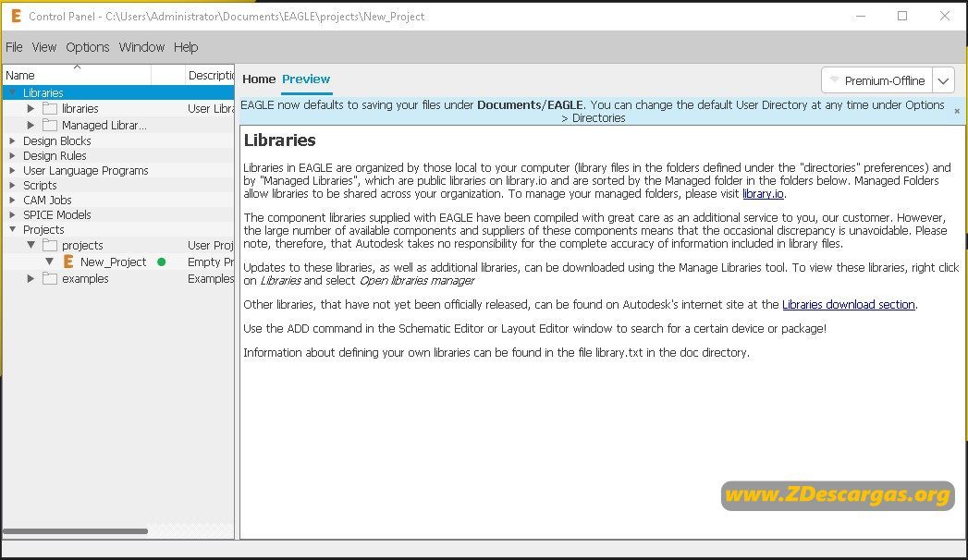Select the Managed Libraries label
Image resolution: width=968 pixels, height=560 pixels.
pos(104,125)
